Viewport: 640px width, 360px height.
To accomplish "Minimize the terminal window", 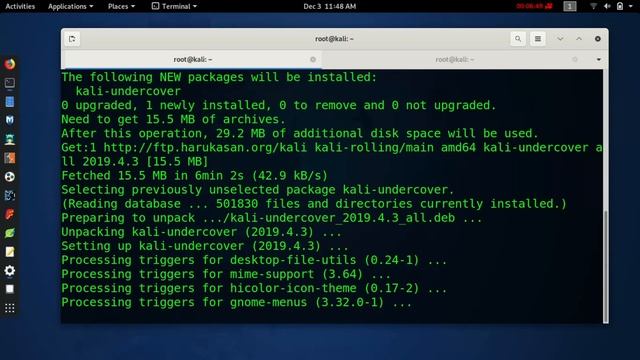I will coord(560,39).
